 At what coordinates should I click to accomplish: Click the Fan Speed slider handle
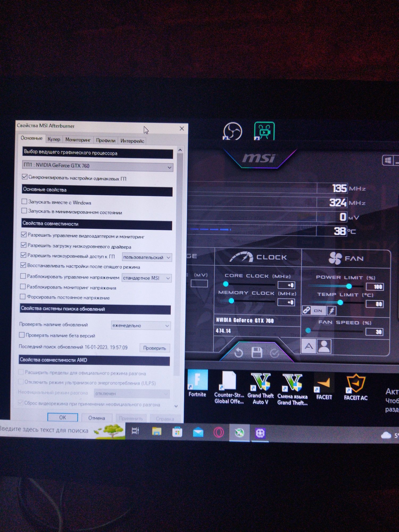click(x=308, y=330)
